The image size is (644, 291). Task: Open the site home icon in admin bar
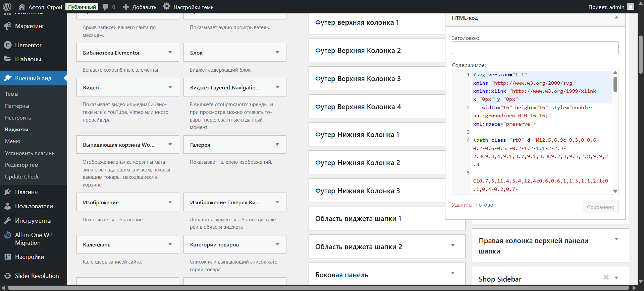click(x=22, y=7)
